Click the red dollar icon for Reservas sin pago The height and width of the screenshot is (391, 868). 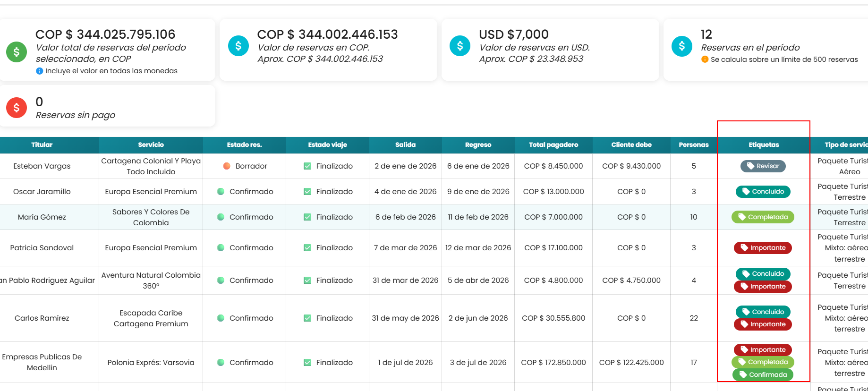pyautogui.click(x=17, y=108)
